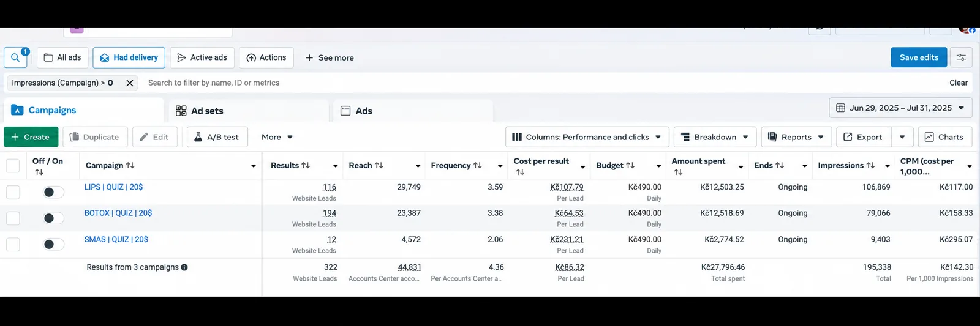Image resolution: width=980 pixels, height=326 pixels.
Task: Open the Reach column dropdown arrow
Action: (x=418, y=166)
